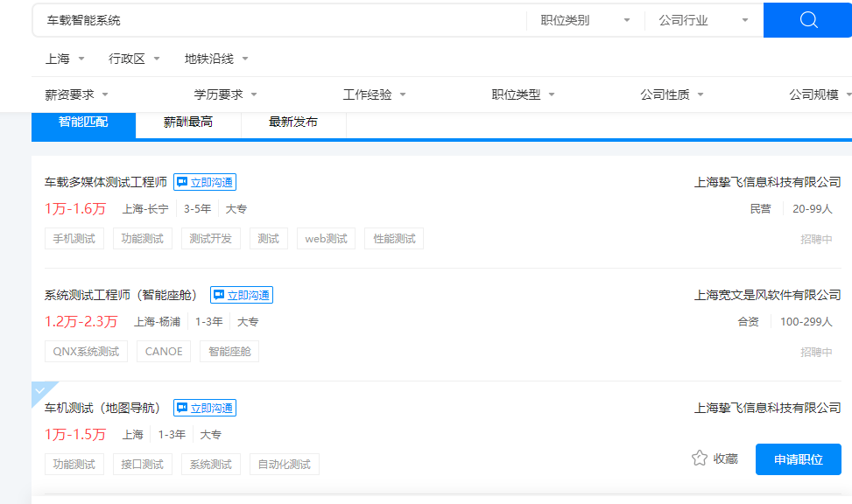Click the search box containing 车载智能系统

(280, 20)
